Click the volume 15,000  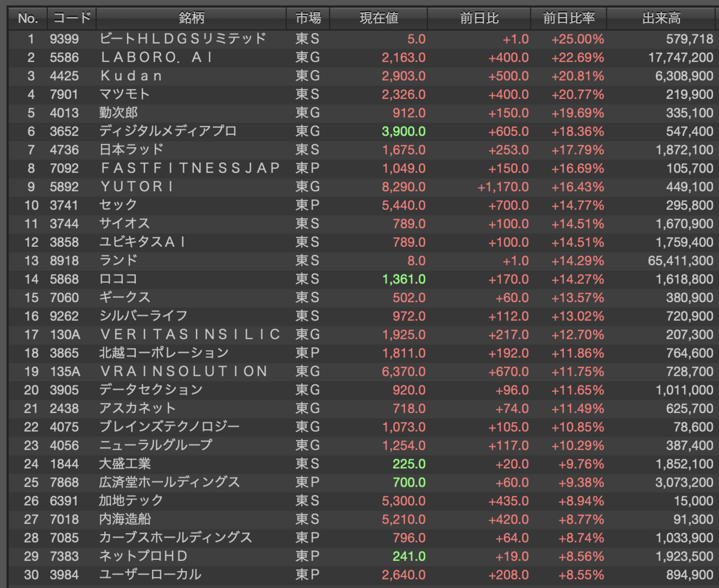[x=695, y=501]
